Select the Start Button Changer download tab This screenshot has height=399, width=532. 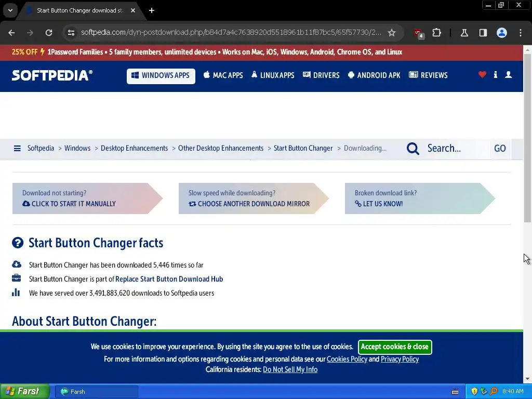pyautogui.click(x=81, y=10)
